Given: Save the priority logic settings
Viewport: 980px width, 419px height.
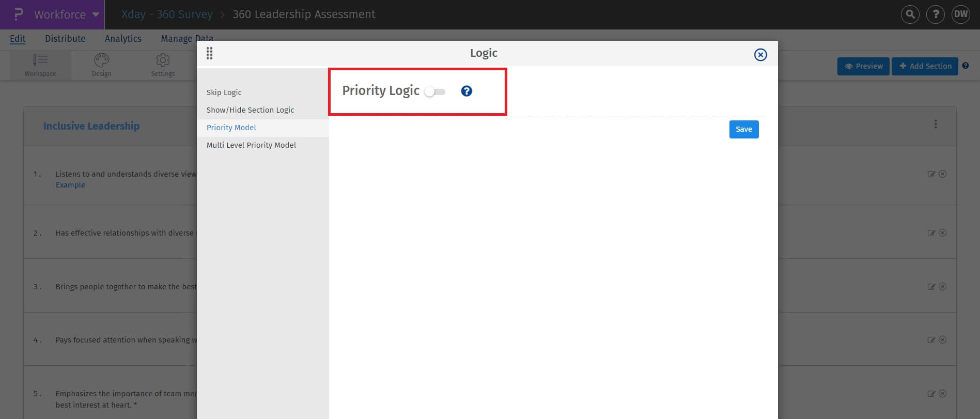Looking at the screenshot, I should 743,129.
